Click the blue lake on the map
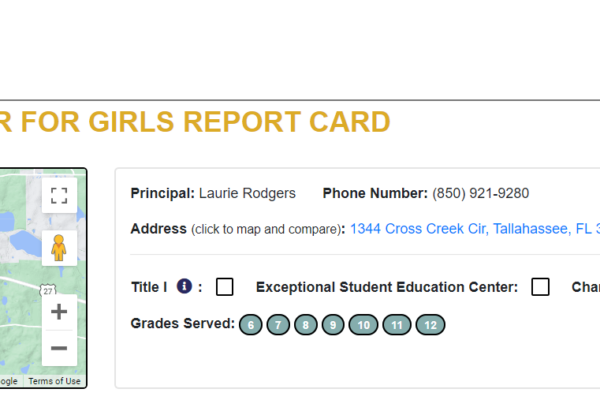Screen dimensions: 600x400 24,243
